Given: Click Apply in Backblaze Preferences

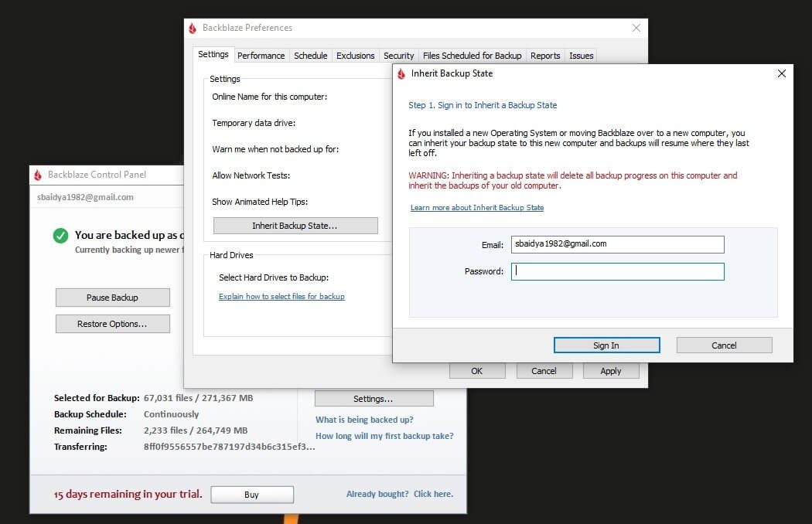Looking at the screenshot, I should click(611, 371).
